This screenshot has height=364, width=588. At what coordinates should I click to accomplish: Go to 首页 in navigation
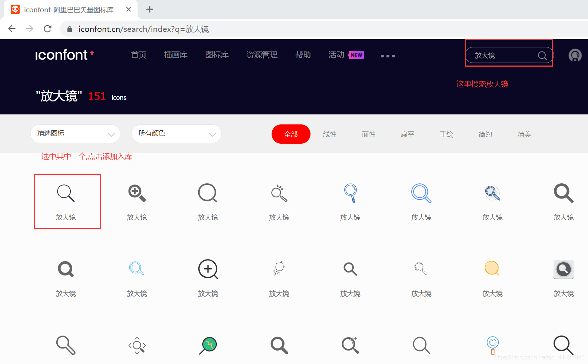(x=139, y=55)
